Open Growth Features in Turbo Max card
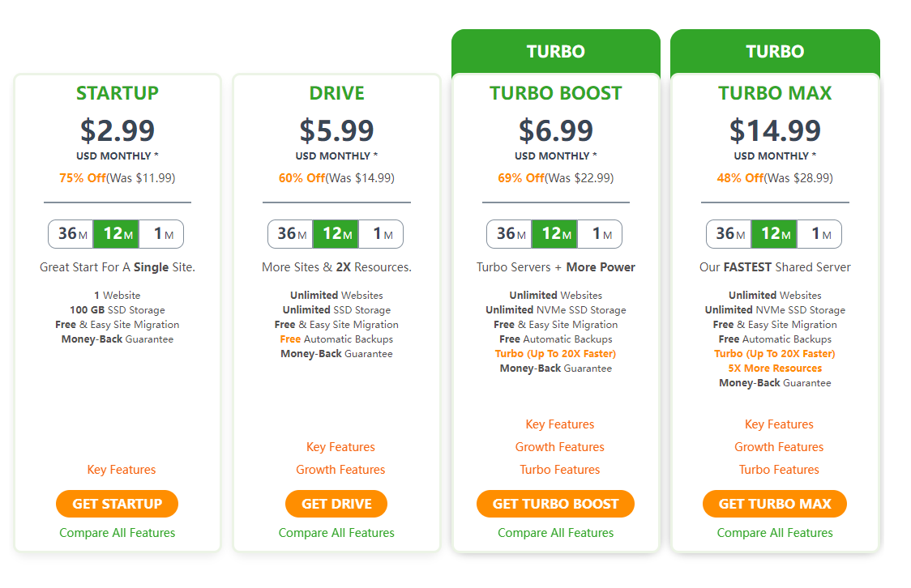Viewport: 911px width, 588px height. click(779, 447)
